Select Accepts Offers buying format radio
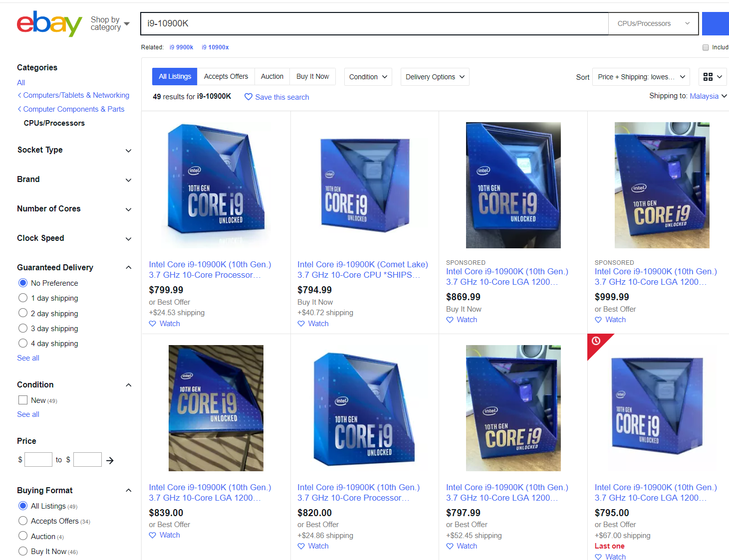The image size is (729, 560). (x=23, y=521)
